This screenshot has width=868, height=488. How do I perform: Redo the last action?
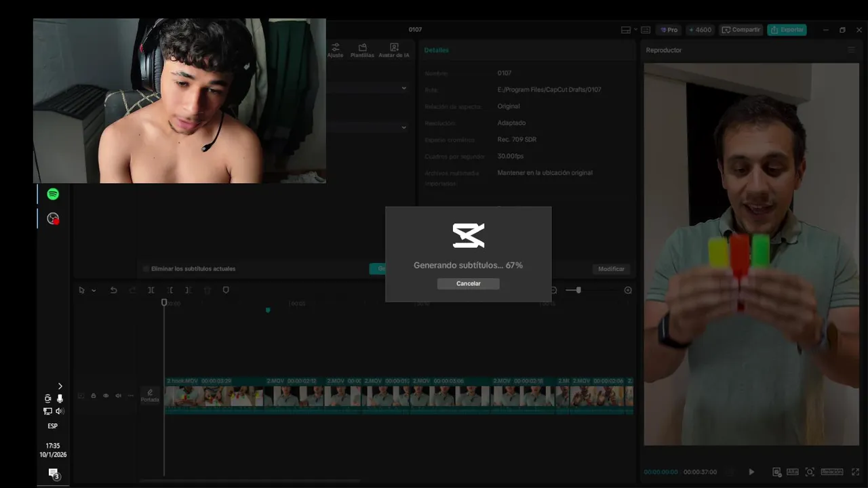(132, 290)
